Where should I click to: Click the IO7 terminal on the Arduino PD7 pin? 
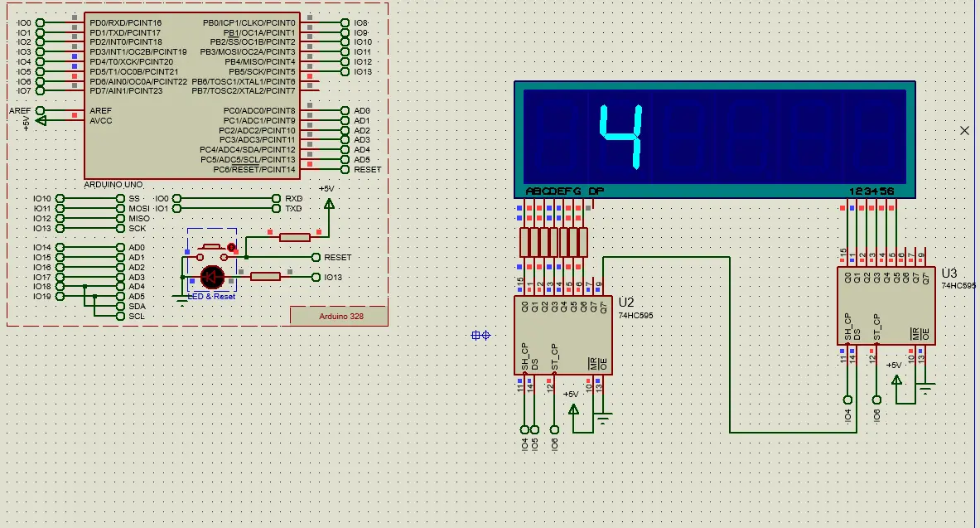tap(40, 90)
